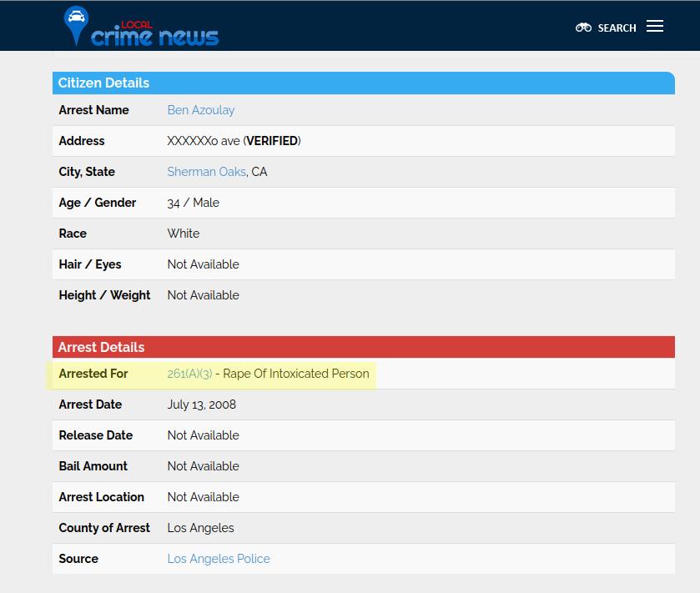The image size is (700, 593).
Task: Click the VERIFIED text in Address row
Action: pos(271,141)
